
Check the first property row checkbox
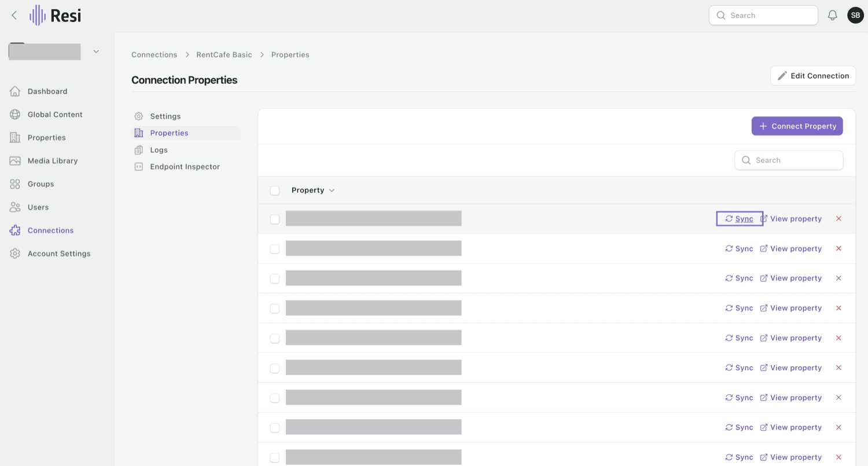(275, 219)
